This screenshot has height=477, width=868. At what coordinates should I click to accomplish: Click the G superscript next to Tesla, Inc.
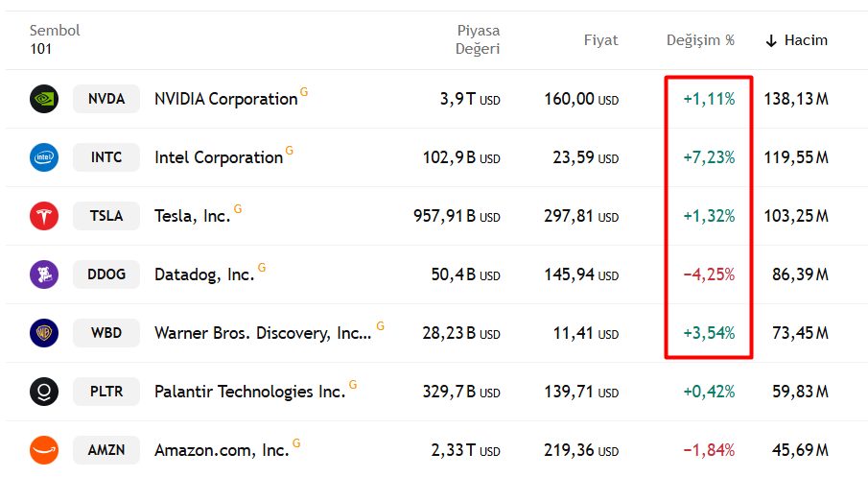[x=238, y=209]
